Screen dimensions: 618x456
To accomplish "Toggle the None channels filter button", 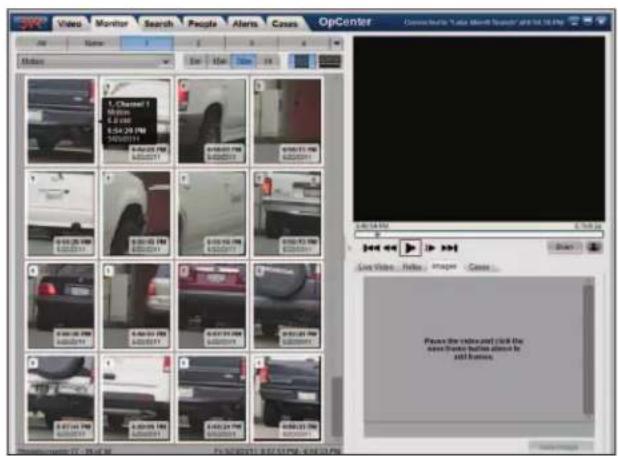I will [94, 43].
